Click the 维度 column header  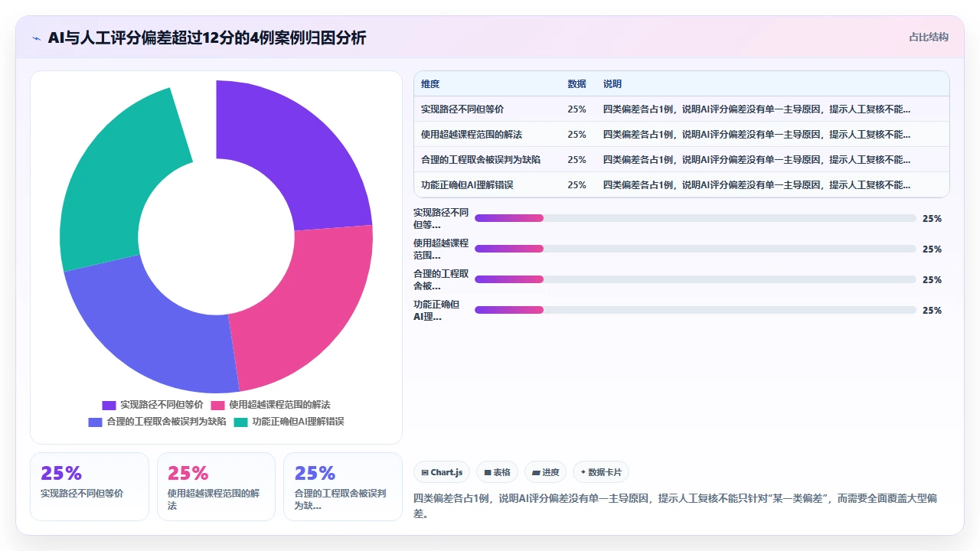tap(430, 84)
